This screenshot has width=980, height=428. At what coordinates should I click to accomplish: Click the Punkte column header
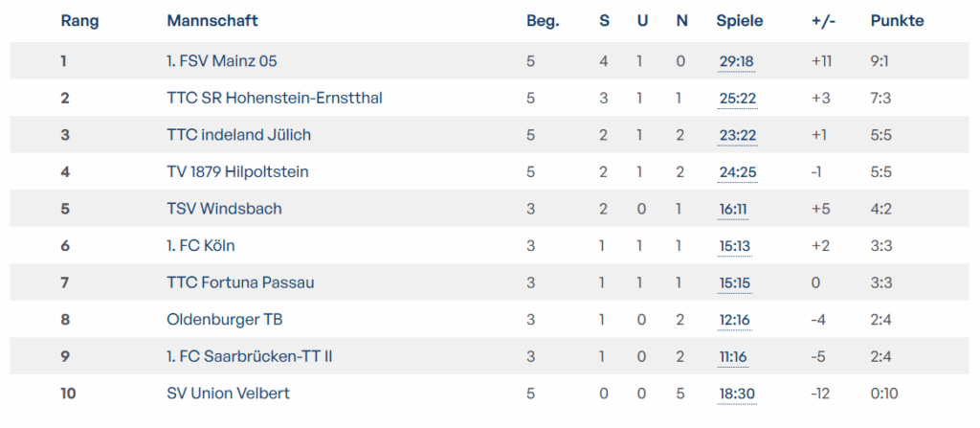(x=897, y=21)
